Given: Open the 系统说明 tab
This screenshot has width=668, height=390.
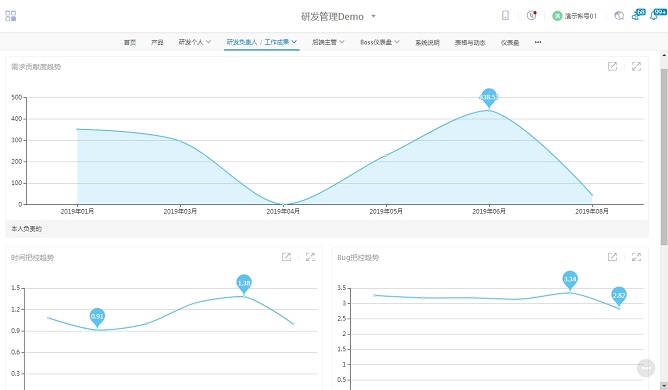Looking at the screenshot, I should click(427, 42).
